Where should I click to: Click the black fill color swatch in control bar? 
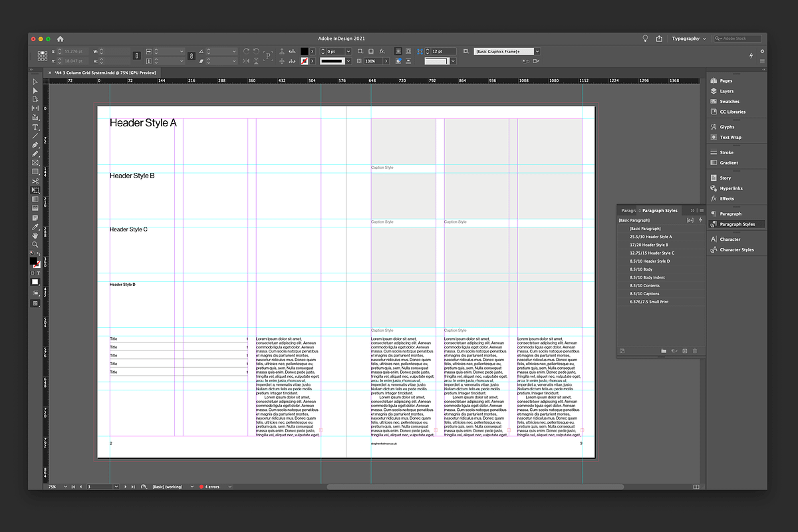304,51
